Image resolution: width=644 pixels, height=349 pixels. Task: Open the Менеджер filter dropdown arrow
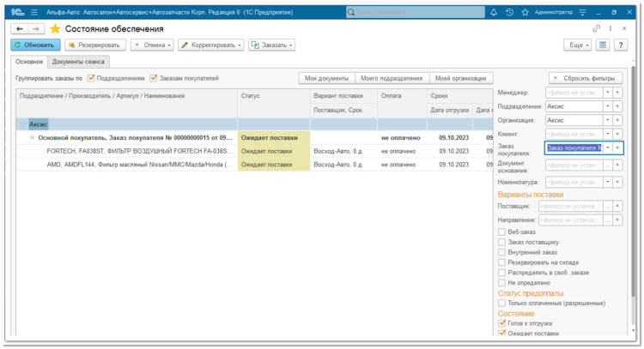click(x=608, y=93)
